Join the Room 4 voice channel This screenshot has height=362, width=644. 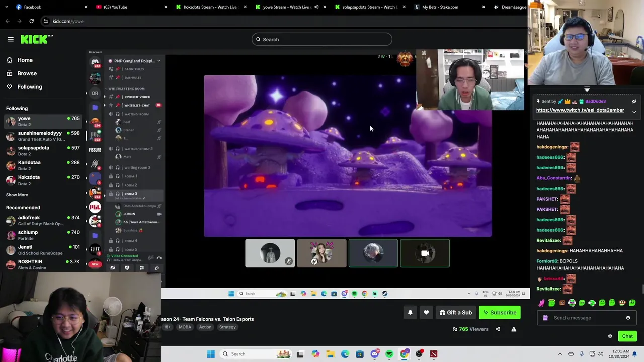pyautogui.click(x=131, y=241)
